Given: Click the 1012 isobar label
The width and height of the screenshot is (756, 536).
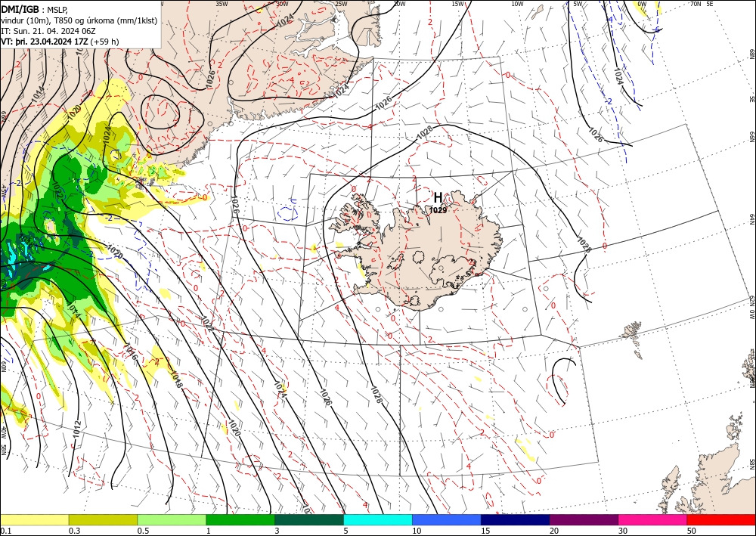Looking at the screenshot, I should [76, 429].
